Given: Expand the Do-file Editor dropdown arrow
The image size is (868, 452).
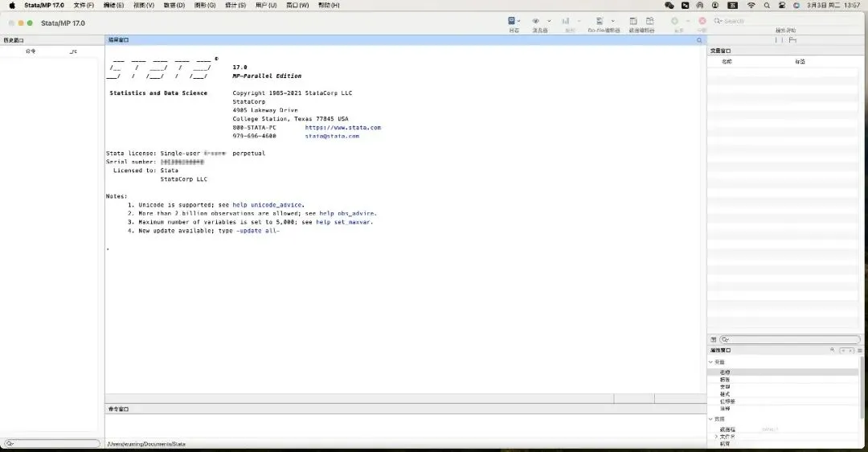Looking at the screenshot, I should (612, 21).
